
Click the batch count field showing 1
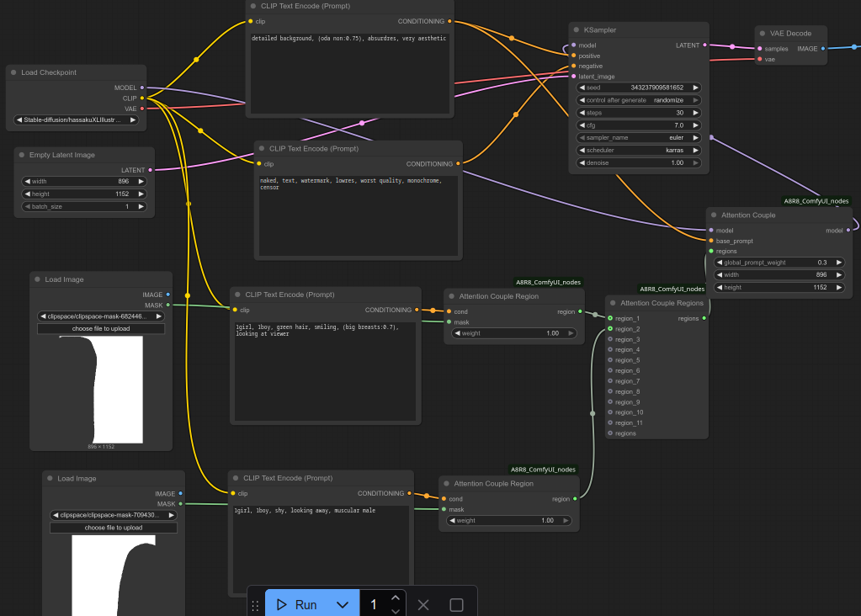pos(374,604)
